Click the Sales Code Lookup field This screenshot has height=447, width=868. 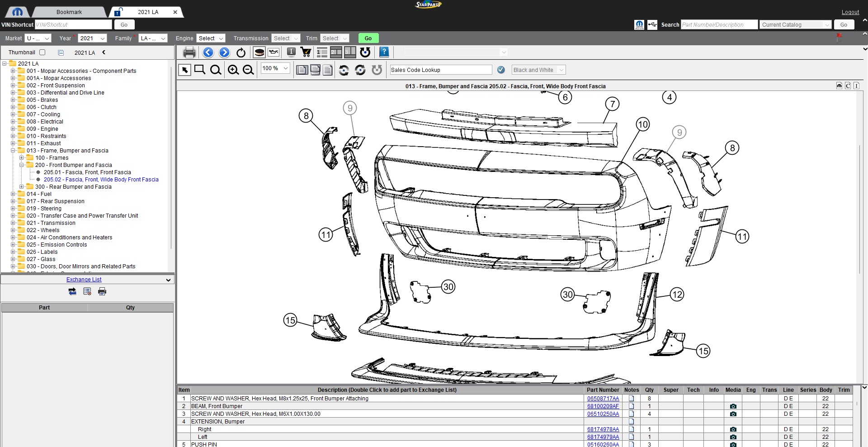[x=441, y=70]
